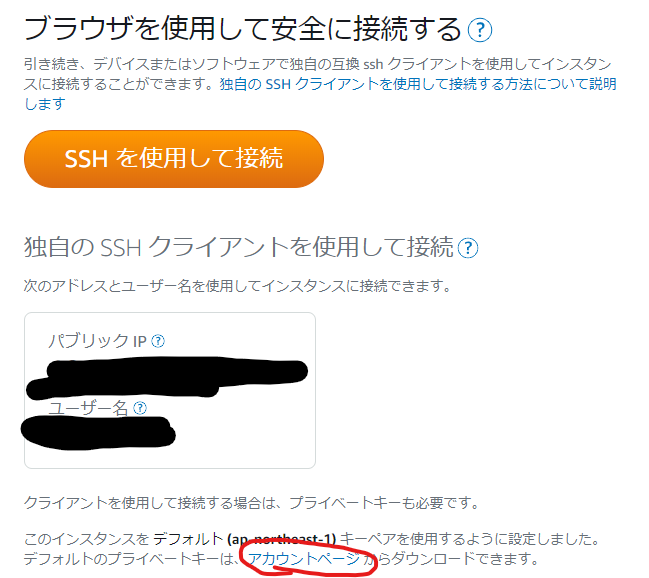Click the sentence about プライベートキーも必要です
This screenshot has width=649, height=578.
[x=252, y=503]
